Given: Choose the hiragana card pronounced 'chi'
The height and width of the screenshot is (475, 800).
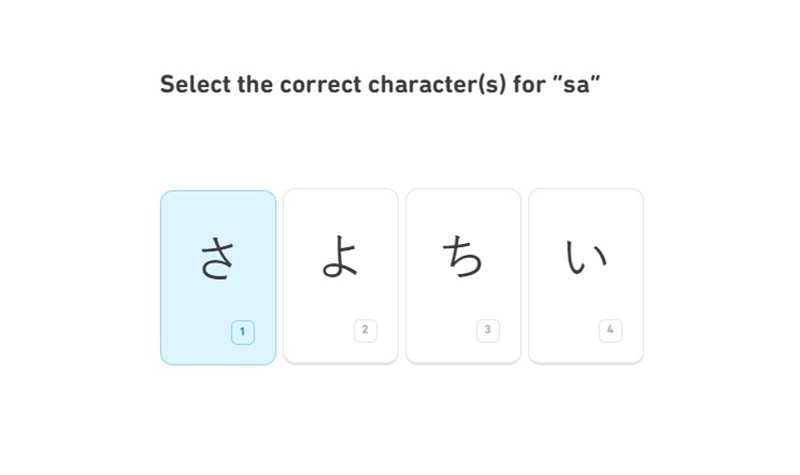Looking at the screenshot, I should 463,276.
